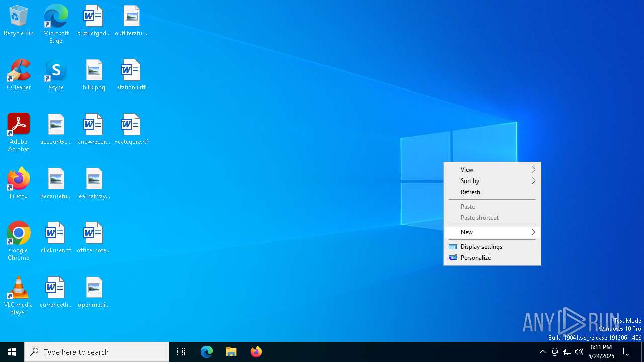Open the volume control tray icon
This screenshot has width=644, height=362.
(x=579, y=352)
